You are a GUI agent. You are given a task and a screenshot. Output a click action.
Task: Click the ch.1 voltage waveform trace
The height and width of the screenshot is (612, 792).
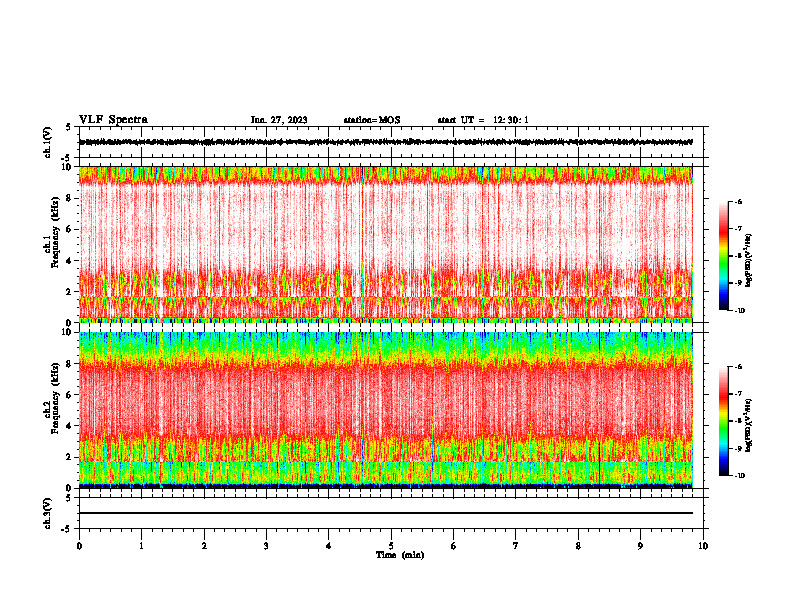point(385,142)
